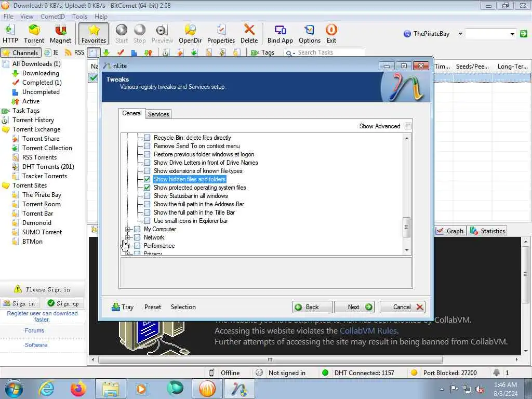532x399 pixels.
Task: Select the IE channel button
Action: [51, 52]
